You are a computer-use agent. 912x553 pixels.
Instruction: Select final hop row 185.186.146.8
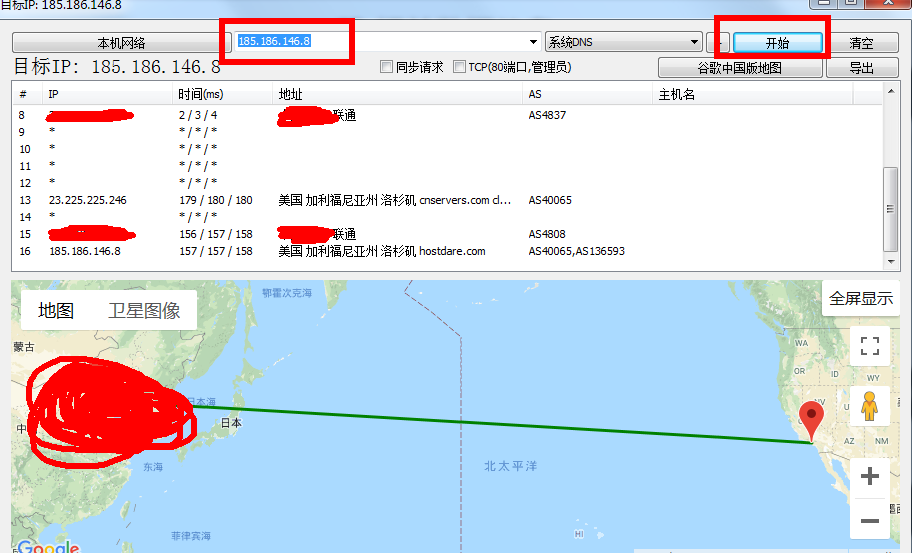point(447,251)
